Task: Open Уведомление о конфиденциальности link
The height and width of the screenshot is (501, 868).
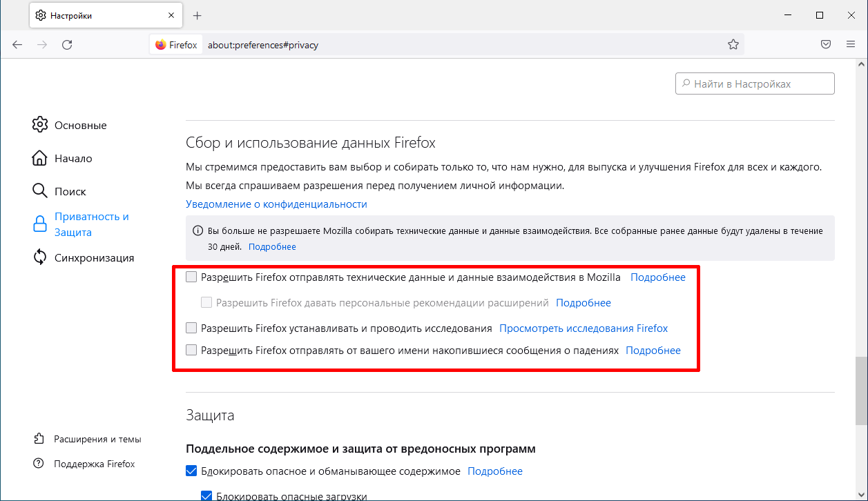Action: [x=276, y=204]
